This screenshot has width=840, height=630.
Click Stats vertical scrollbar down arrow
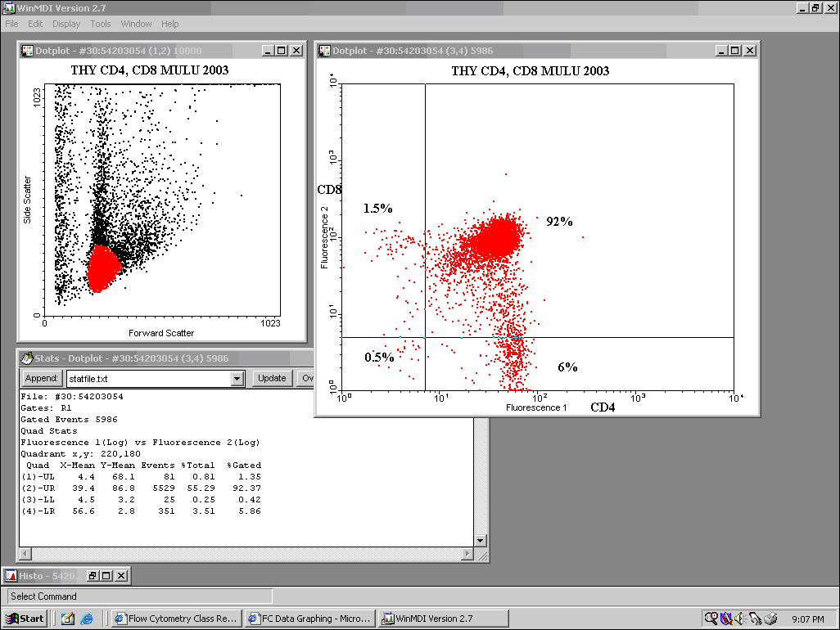point(481,541)
